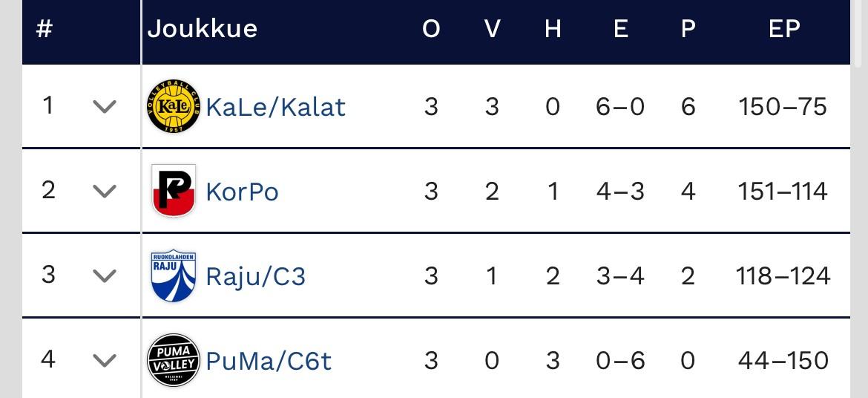Expand the Raju/C3 row chevron

(x=105, y=276)
